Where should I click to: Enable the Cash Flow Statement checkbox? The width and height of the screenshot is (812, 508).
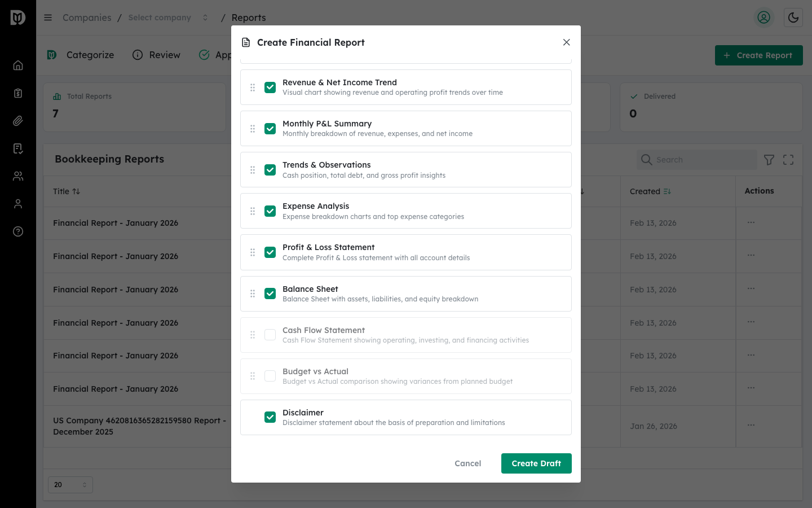(x=270, y=335)
